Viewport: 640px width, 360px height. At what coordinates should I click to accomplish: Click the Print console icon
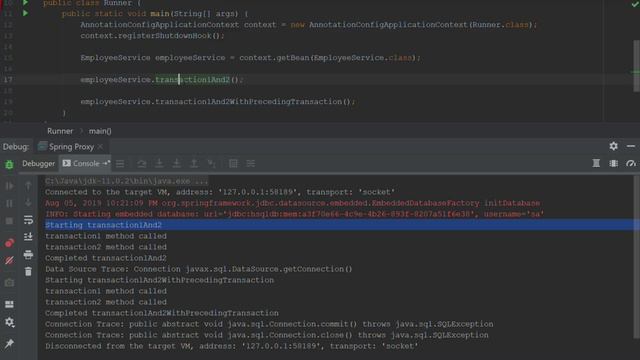coord(28,255)
